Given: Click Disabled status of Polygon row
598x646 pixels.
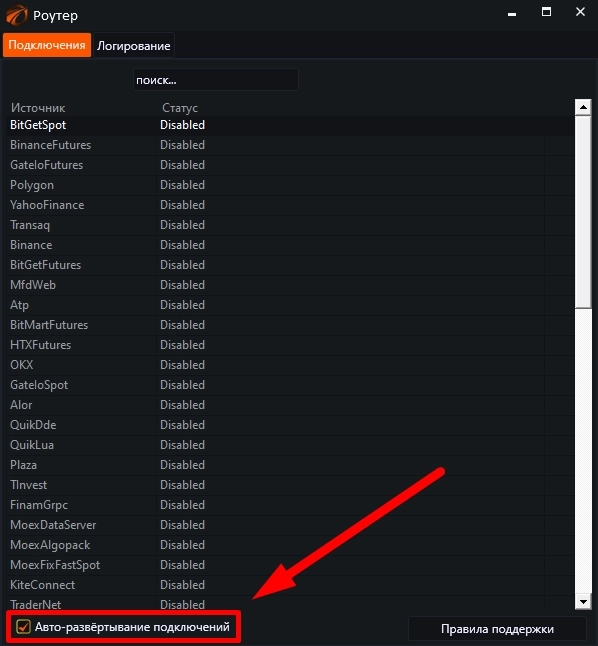Looking at the screenshot, I should [x=182, y=185].
